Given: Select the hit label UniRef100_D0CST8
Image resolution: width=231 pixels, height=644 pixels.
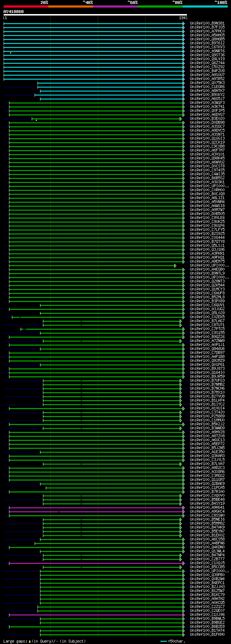Looking at the screenshot, I should point(207,166).
